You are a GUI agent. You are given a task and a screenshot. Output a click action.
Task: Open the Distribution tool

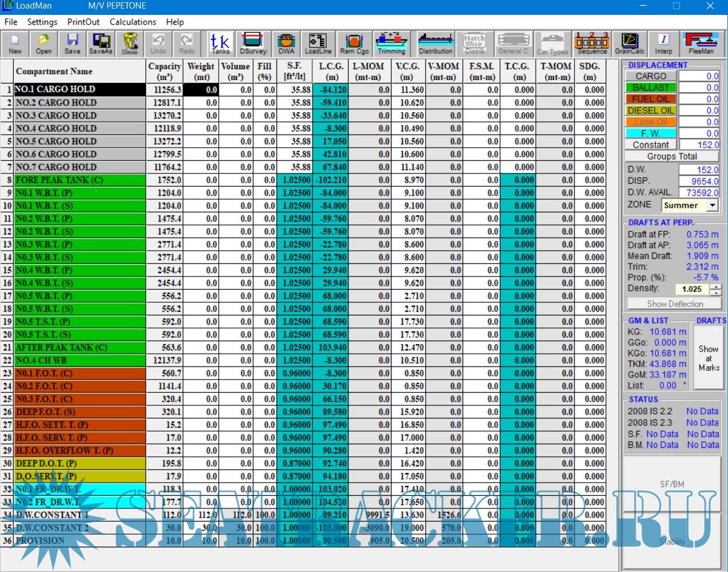coord(436,44)
